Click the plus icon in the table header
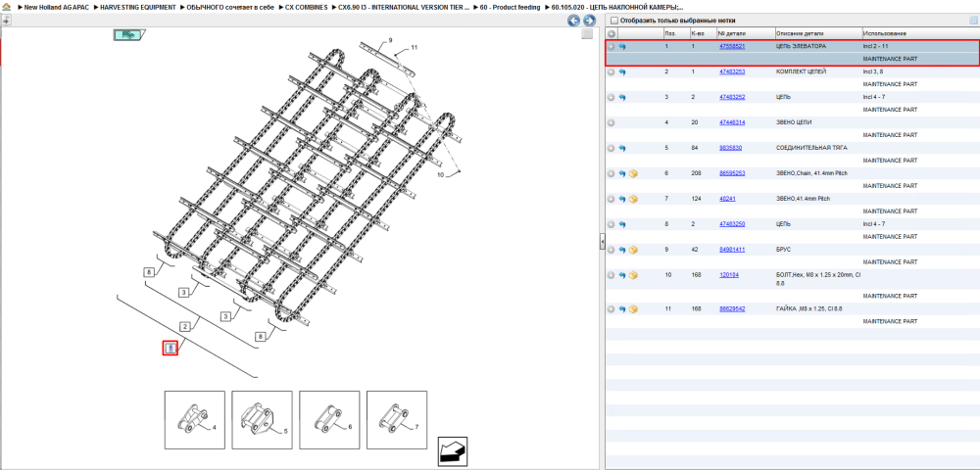Image resolution: width=980 pixels, height=470 pixels. pyautogui.click(x=612, y=33)
